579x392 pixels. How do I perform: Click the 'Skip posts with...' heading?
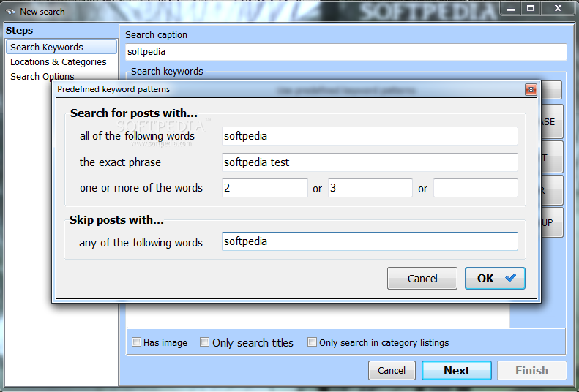(x=116, y=220)
